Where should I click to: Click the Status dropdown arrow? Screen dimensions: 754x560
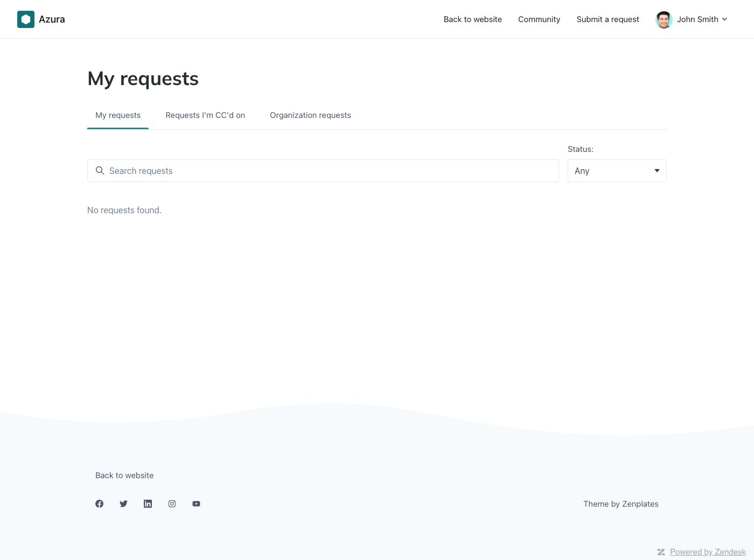tap(657, 171)
